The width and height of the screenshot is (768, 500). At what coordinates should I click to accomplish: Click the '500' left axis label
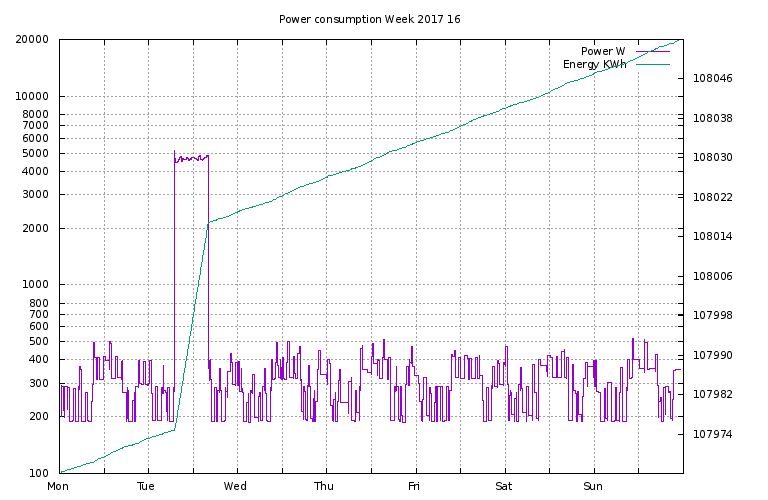coord(39,341)
